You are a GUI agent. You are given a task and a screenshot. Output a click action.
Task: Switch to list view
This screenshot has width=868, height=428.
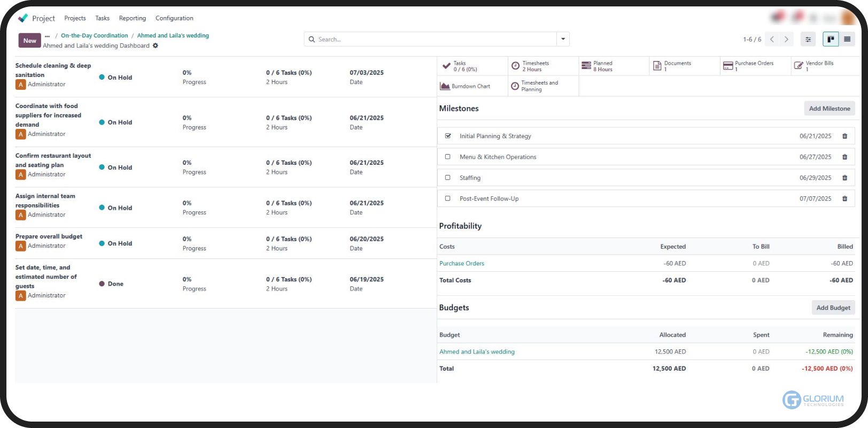tap(847, 39)
